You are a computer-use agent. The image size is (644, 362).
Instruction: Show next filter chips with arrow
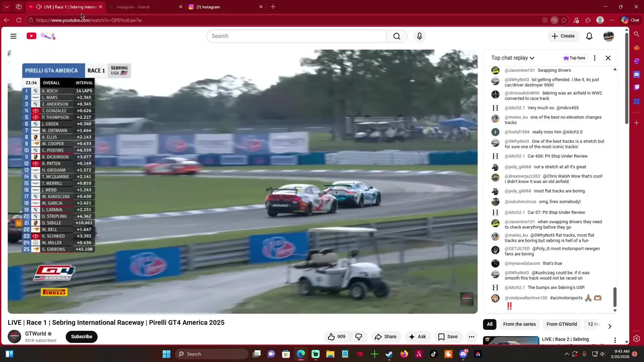tap(610, 326)
